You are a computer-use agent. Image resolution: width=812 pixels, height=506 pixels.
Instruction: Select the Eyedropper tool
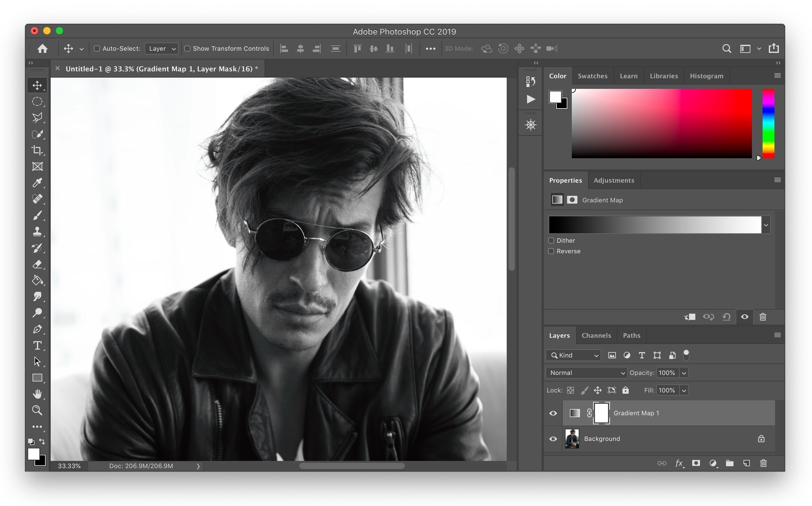pyautogui.click(x=37, y=182)
